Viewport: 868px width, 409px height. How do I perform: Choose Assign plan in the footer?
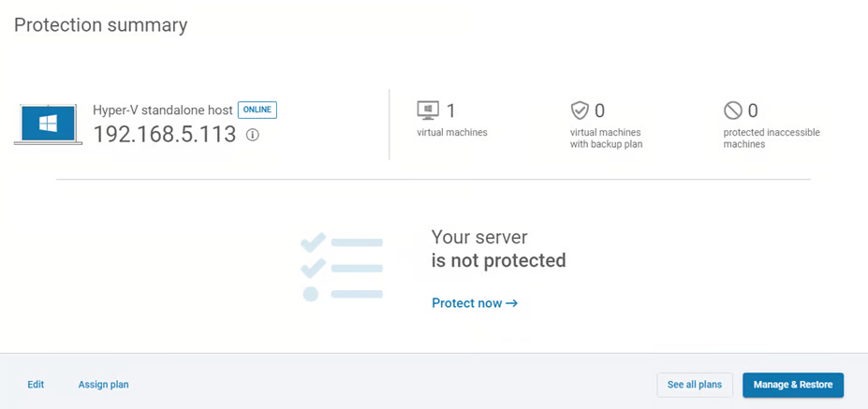(103, 385)
